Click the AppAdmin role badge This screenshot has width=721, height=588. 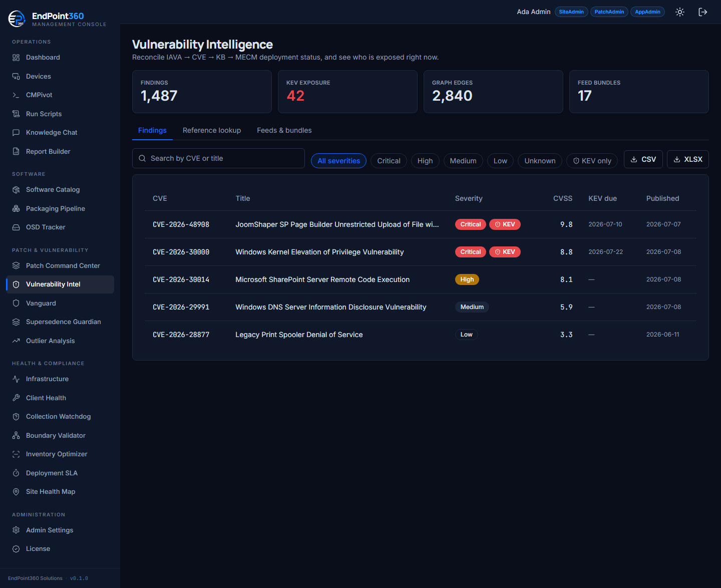[x=647, y=12]
